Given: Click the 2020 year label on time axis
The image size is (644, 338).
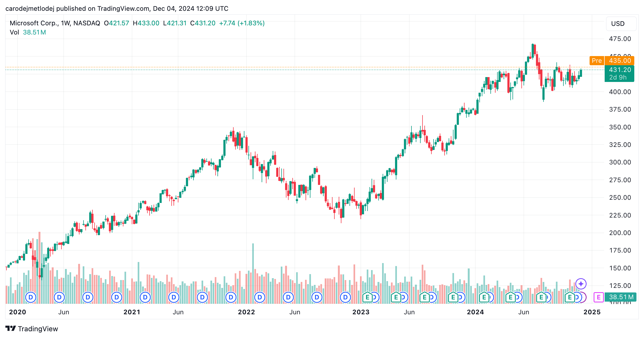Looking at the screenshot, I should pos(18,312).
